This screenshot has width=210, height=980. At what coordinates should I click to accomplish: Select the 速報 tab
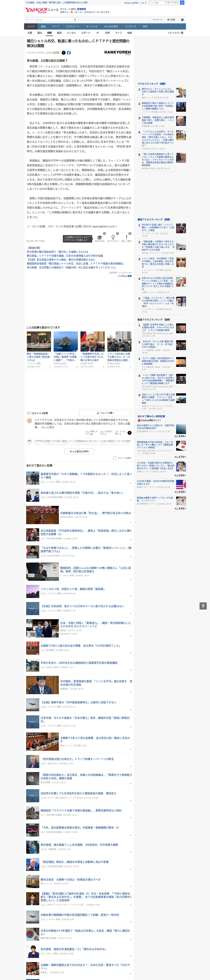43,26
